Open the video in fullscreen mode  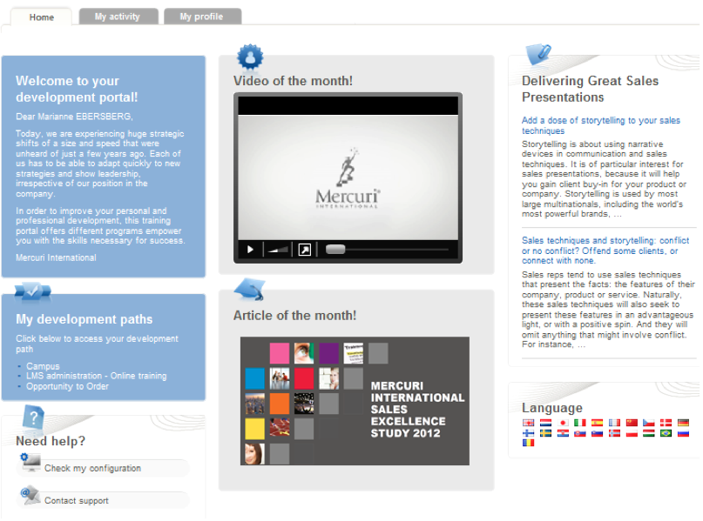coord(304,249)
